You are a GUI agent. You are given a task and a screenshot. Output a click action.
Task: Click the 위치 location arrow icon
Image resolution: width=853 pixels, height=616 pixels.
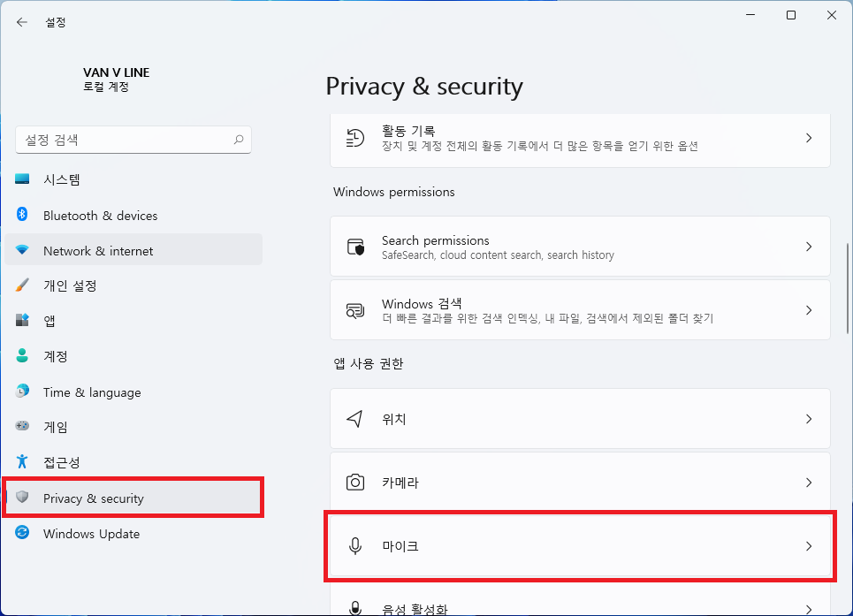pyautogui.click(x=355, y=419)
